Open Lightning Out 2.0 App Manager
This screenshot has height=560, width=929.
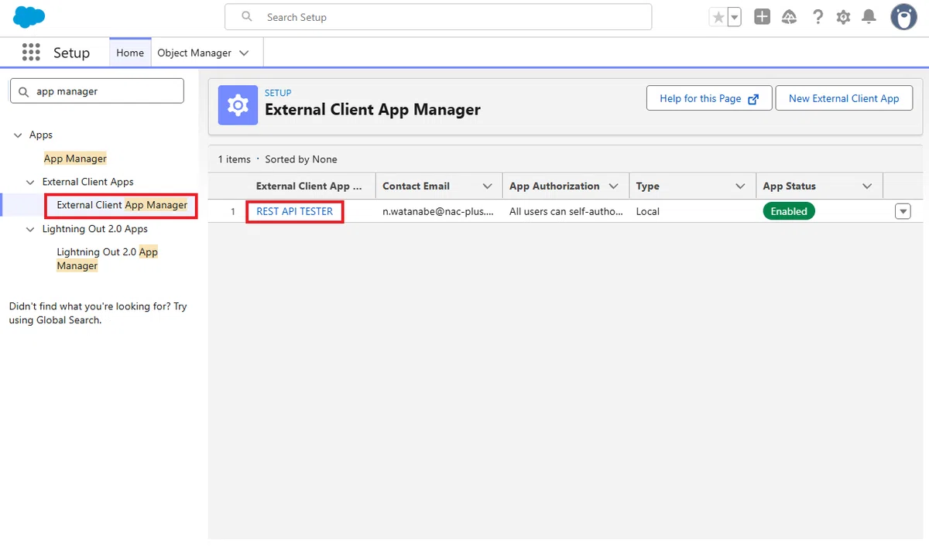(107, 259)
